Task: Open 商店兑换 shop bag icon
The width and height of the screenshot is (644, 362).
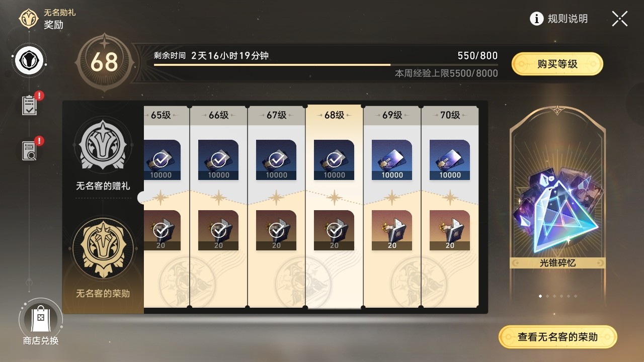Action: pyautogui.click(x=40, y=321)
